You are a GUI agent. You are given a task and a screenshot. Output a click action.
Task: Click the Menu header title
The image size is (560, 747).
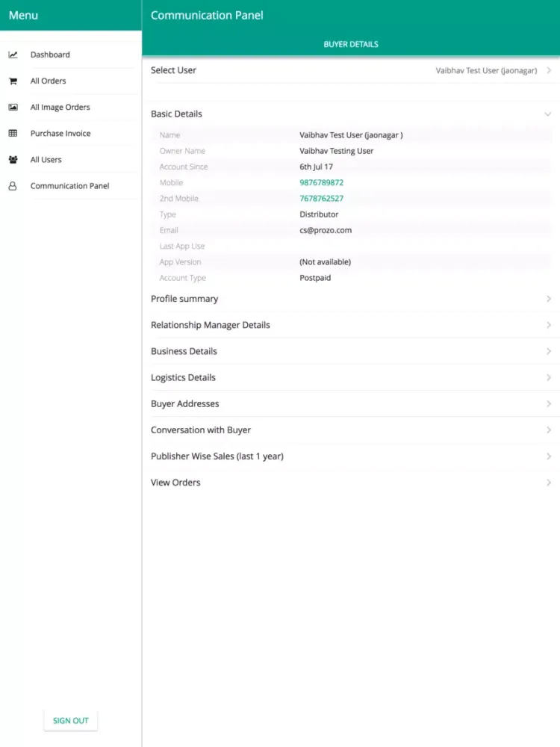pyautogui.click(x=23, y=15)
